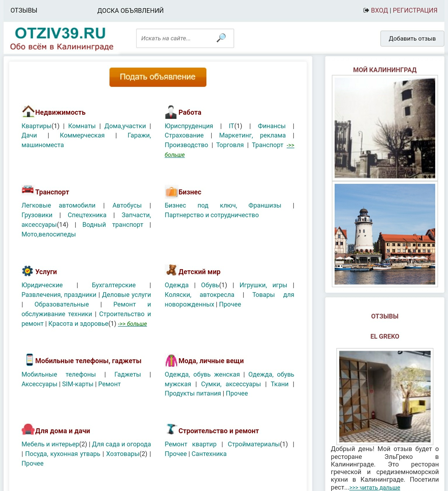
Task: Click the gear icon beside Услуги
Action: (x=27, y=271)
